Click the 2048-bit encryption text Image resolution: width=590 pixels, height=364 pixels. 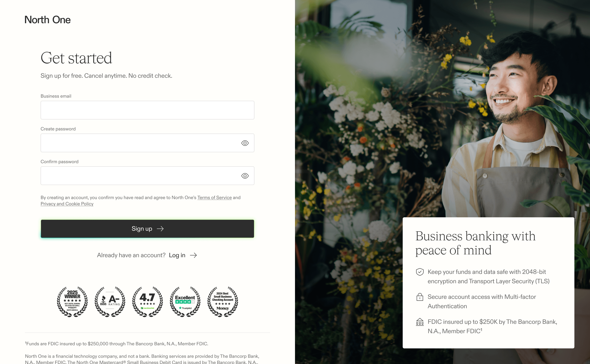pos(488,276)
